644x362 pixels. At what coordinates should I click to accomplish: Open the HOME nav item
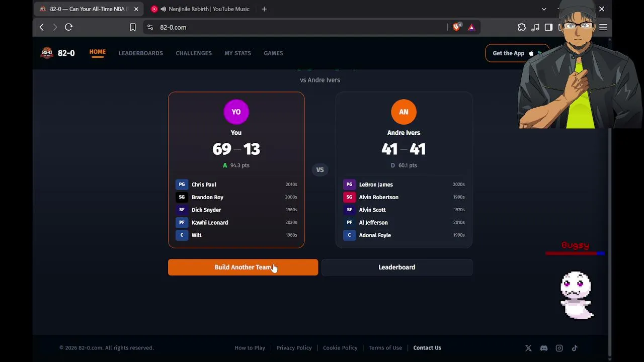click(98, 52)
